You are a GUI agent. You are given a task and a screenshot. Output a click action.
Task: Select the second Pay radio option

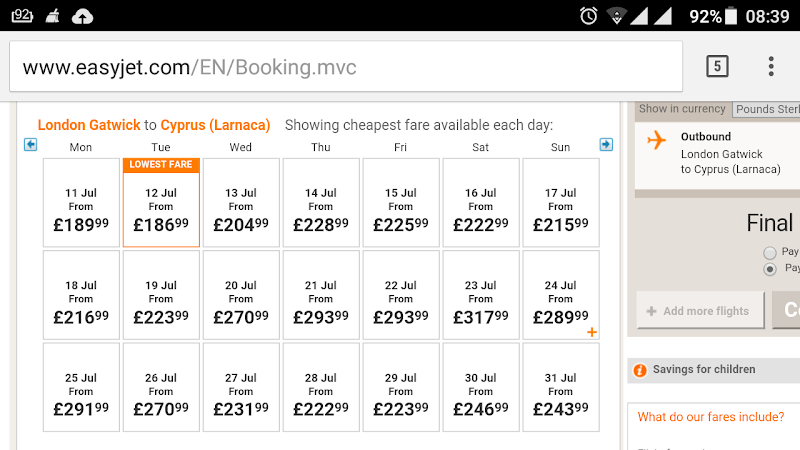coord(769,269)
